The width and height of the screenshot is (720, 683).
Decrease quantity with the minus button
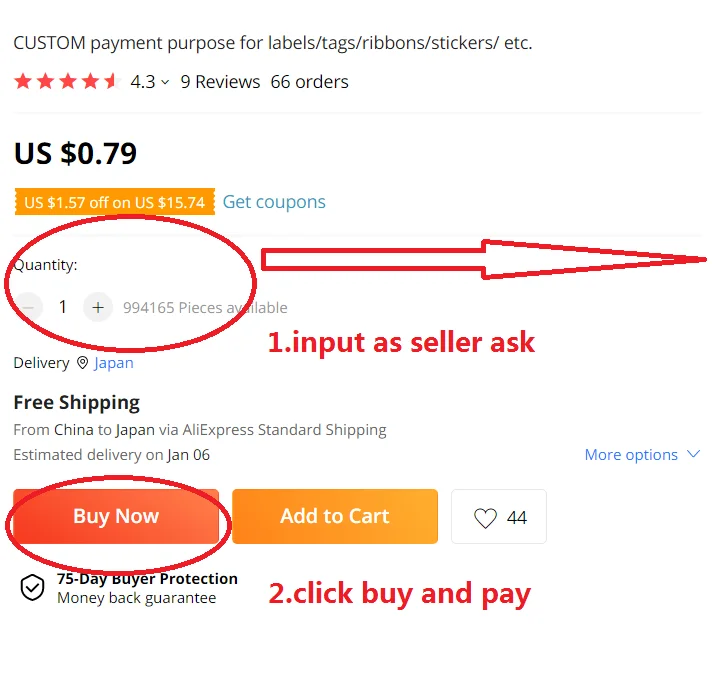[x=29, y=307]
